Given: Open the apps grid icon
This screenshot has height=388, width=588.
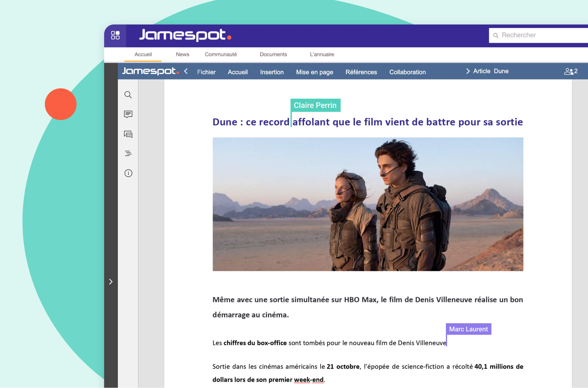Looking at the screenshot, I should pos(115,35).
